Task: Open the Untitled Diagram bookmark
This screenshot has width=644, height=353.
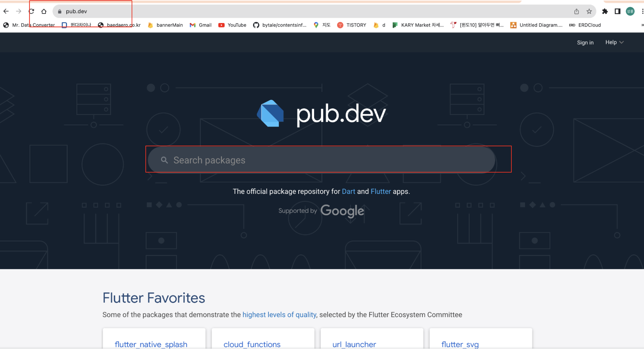Action: tap(536, 25)
